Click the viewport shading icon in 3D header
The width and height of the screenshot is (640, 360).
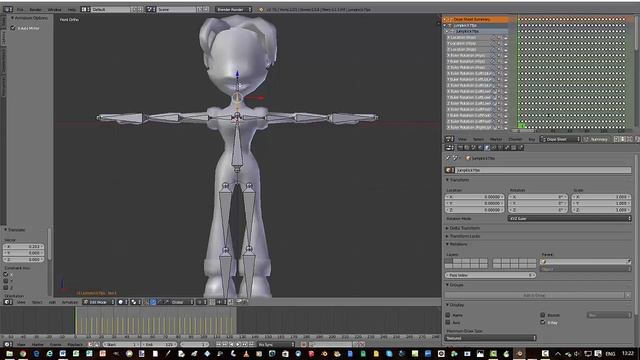pos(122,302)
